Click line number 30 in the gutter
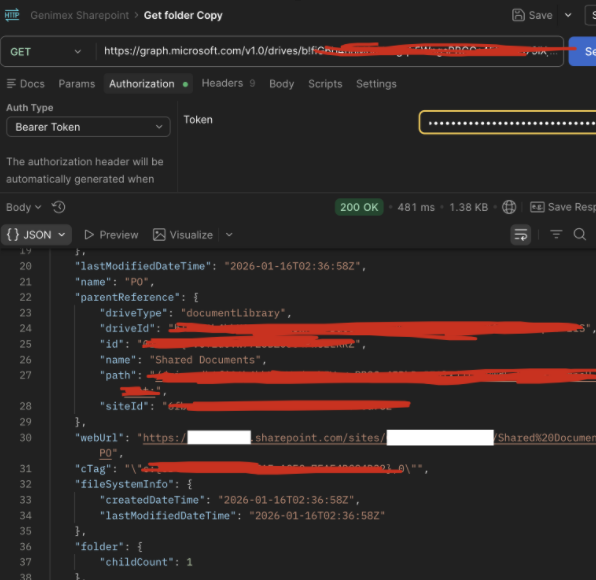596x580 pixels. click(25, 438)
